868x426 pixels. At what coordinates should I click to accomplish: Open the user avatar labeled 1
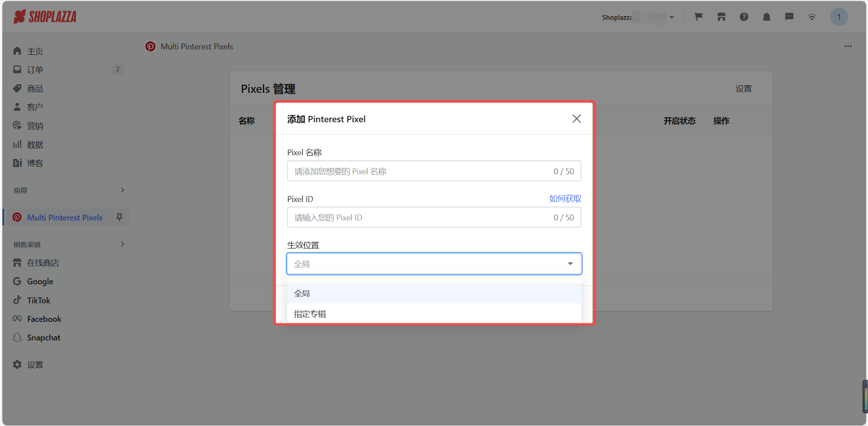839,17
